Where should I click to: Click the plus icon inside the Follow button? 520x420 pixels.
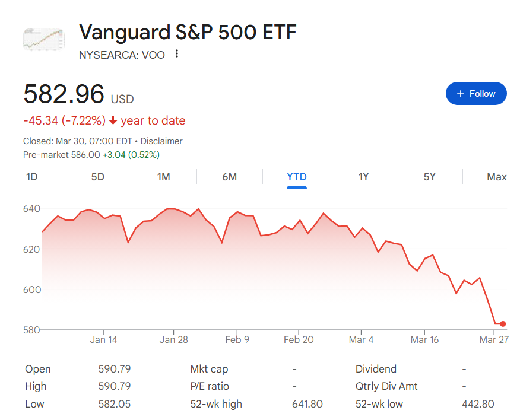point(460,93)
